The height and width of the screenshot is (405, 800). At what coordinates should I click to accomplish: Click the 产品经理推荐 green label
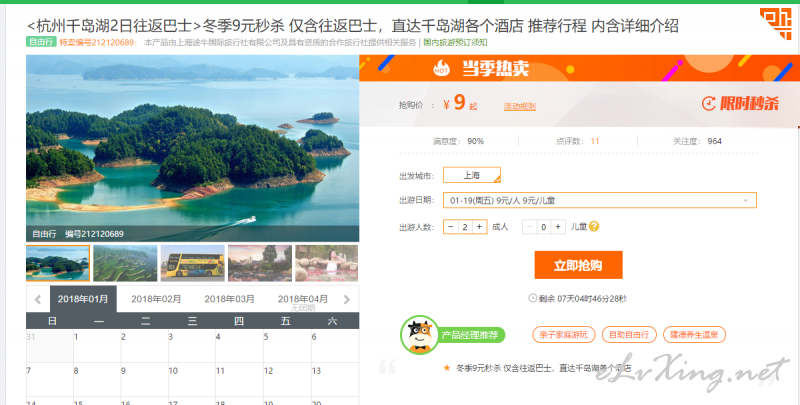(470, 335)
